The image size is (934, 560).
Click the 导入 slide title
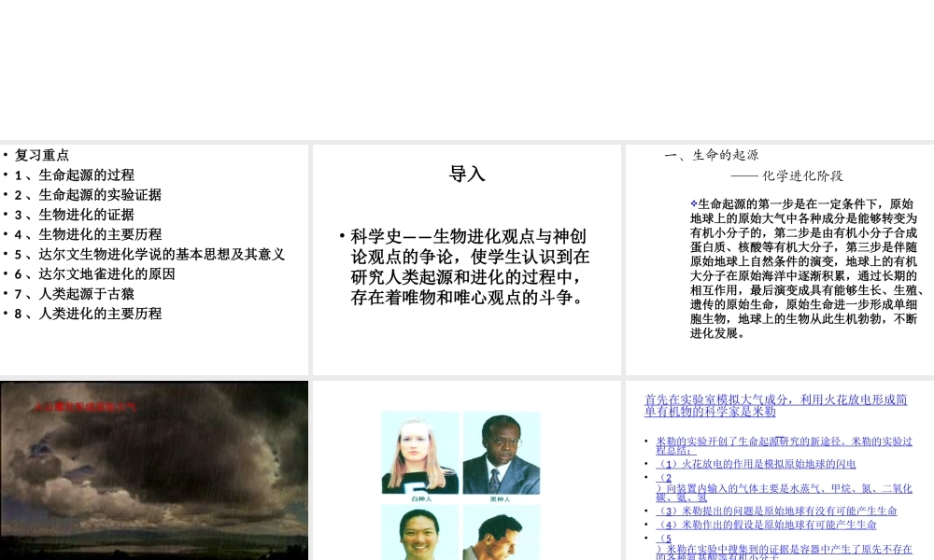[467, 174]
